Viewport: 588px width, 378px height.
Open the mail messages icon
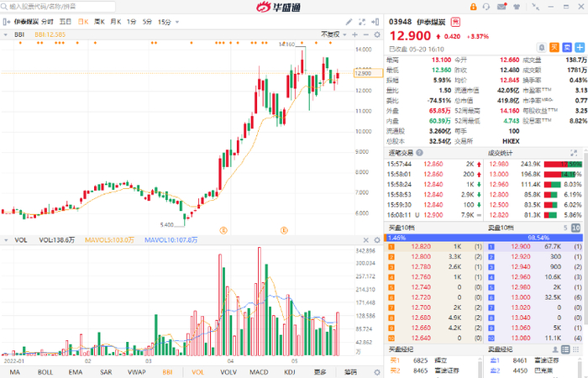click(x=501, y=7)
